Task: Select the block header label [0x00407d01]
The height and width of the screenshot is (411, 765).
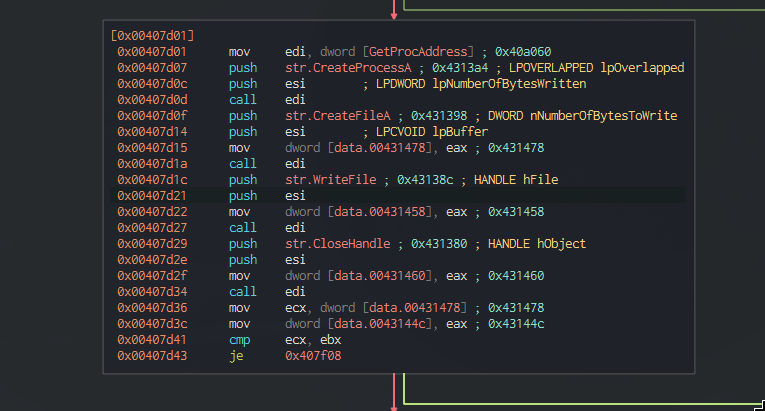Action: tap(152, 36)
